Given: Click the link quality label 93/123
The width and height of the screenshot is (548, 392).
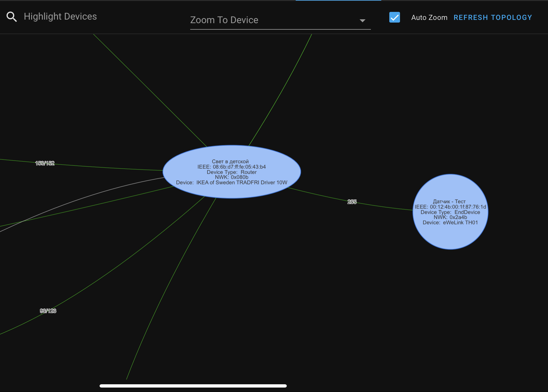Looking at the screenshot, I should 48,311.
